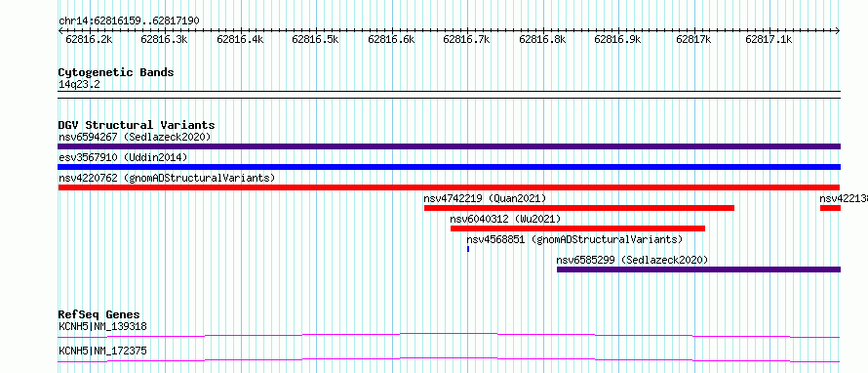This screenshot has width=868, height=373.
Task: Click the tiny blue nsv4568851 variant marker
Action: click(468, 249)
